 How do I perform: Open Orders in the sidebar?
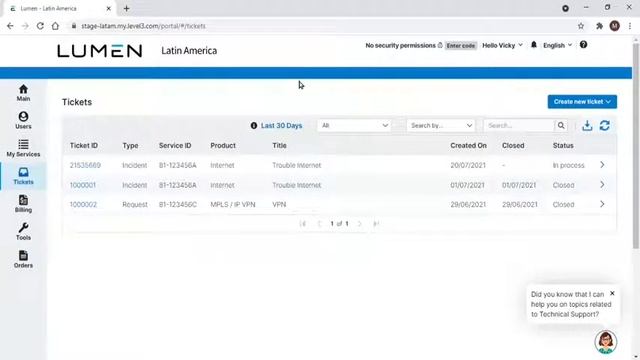pos(23,259)
